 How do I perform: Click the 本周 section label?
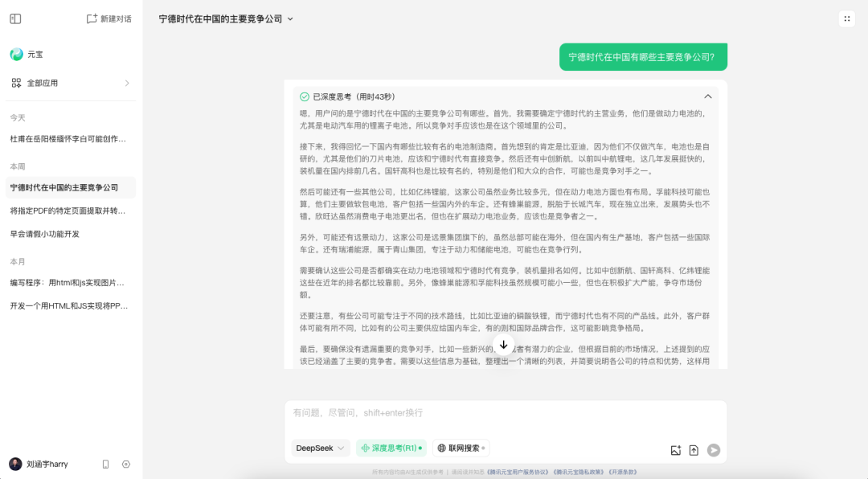18,166
